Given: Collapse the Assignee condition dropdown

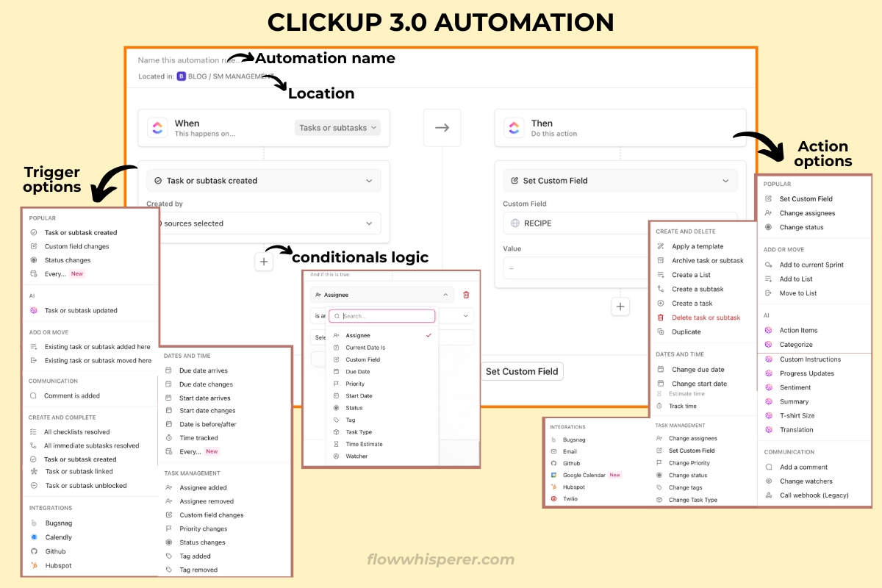Looking at the screenshot, I should (x=382, y=295).
